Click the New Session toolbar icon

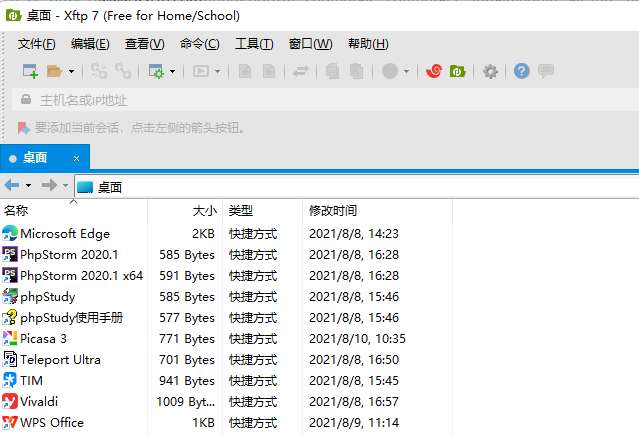(30, 71)
